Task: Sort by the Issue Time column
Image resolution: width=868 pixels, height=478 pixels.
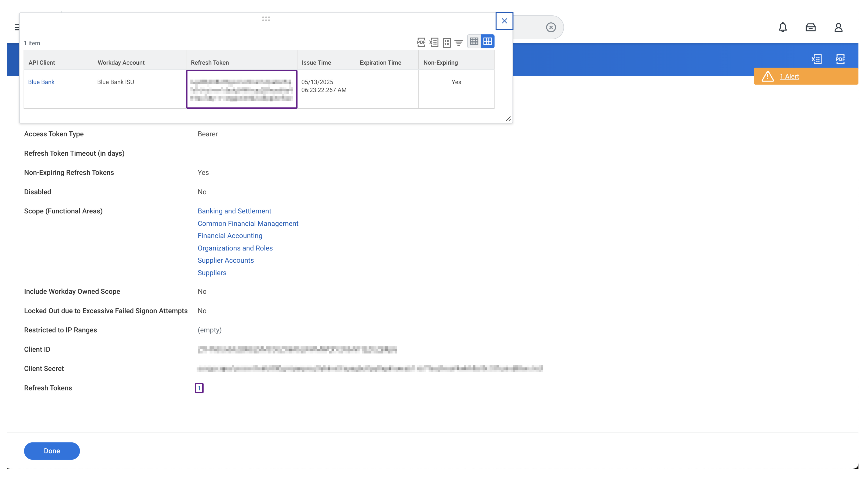Action: (316, 62)
